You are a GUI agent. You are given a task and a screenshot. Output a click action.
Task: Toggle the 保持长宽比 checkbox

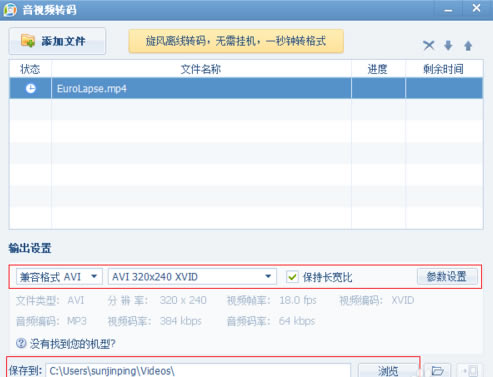pyautogui.click(x=292, y=277)
